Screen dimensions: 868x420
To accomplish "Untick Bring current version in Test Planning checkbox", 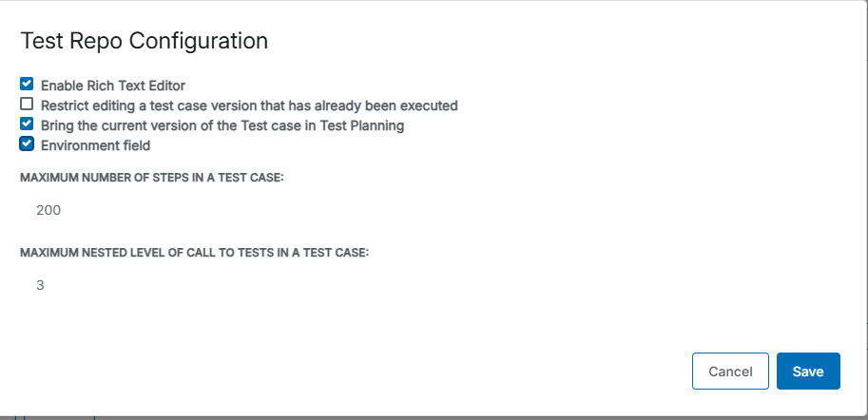I will [27, 124].
